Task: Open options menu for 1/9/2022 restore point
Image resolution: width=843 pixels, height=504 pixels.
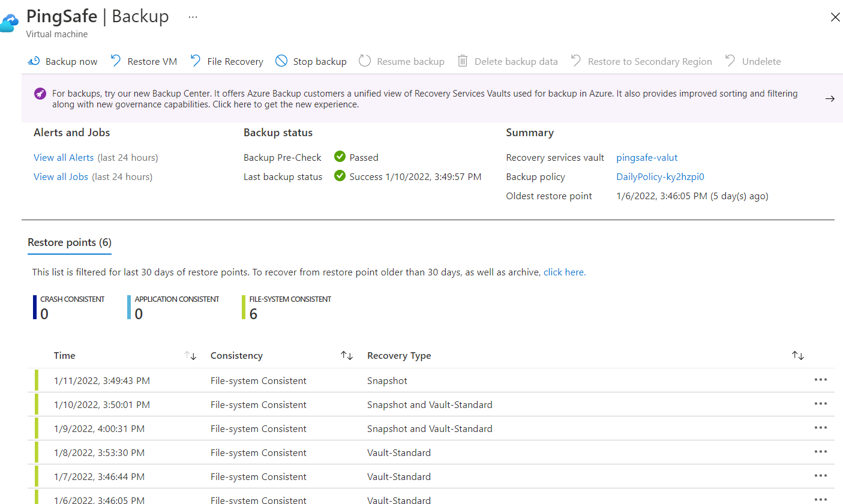Action: (820, 428)
